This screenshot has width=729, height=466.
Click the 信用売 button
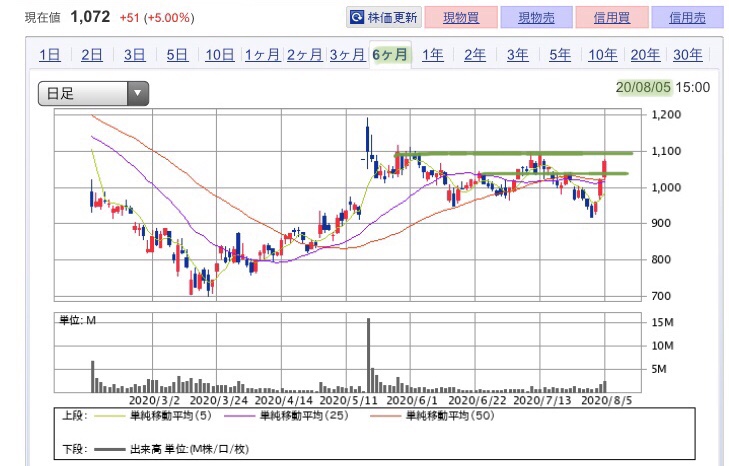click(687, 18)
